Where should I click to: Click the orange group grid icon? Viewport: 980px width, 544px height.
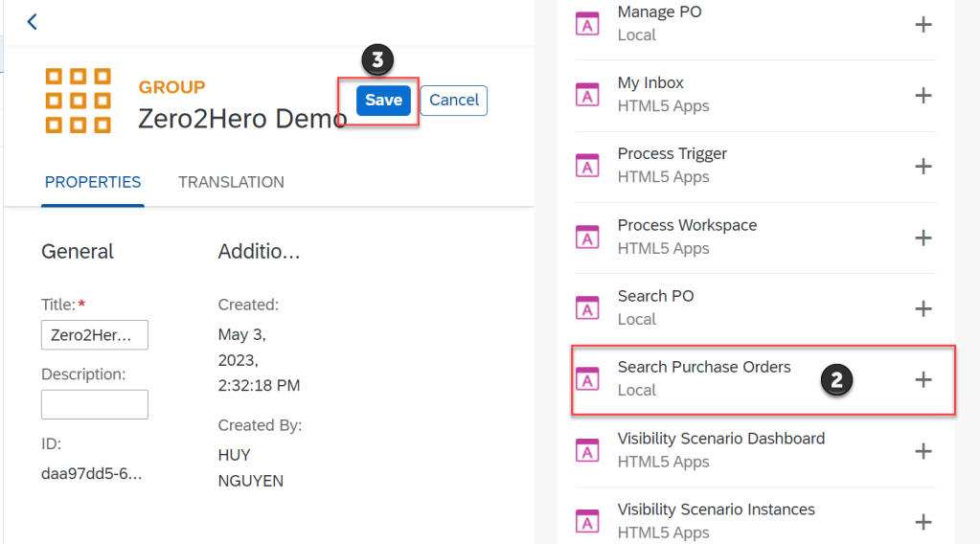79,100
